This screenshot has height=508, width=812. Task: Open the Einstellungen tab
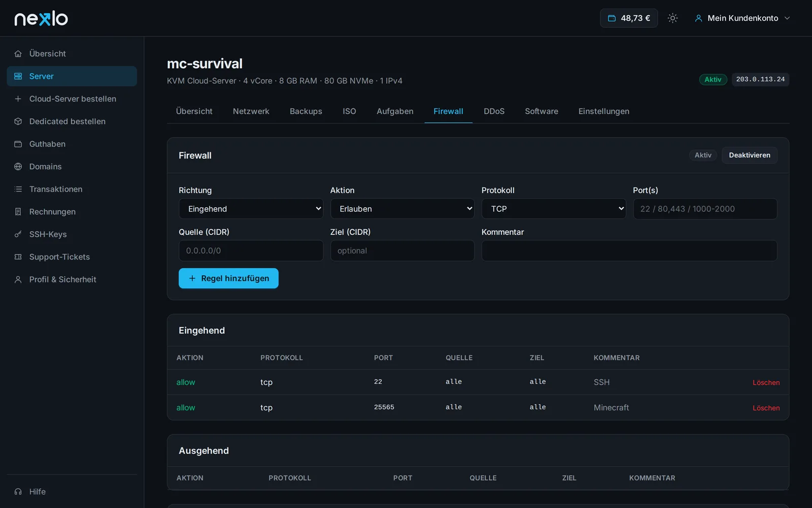pos(604,111)
